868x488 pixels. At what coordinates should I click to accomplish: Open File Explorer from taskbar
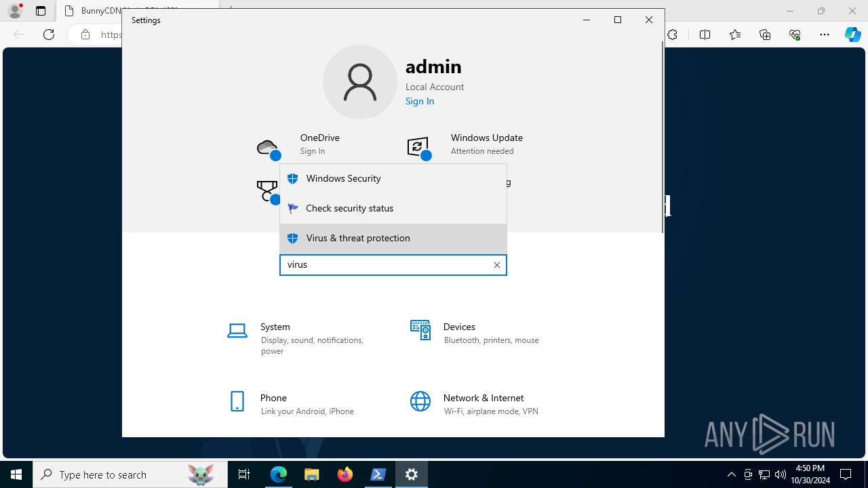point(312,474)
